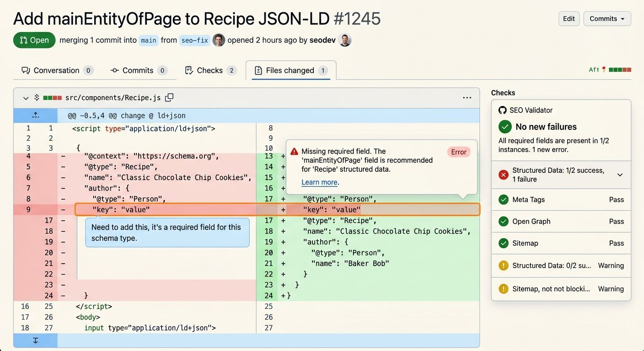Select the Files changed tab
This screenshot has height=351, width=644.
(x=291, y=70)
